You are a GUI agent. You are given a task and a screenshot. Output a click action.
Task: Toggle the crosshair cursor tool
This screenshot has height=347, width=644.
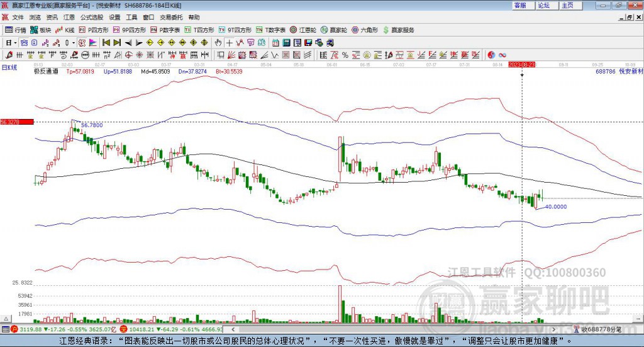point(230,43)
